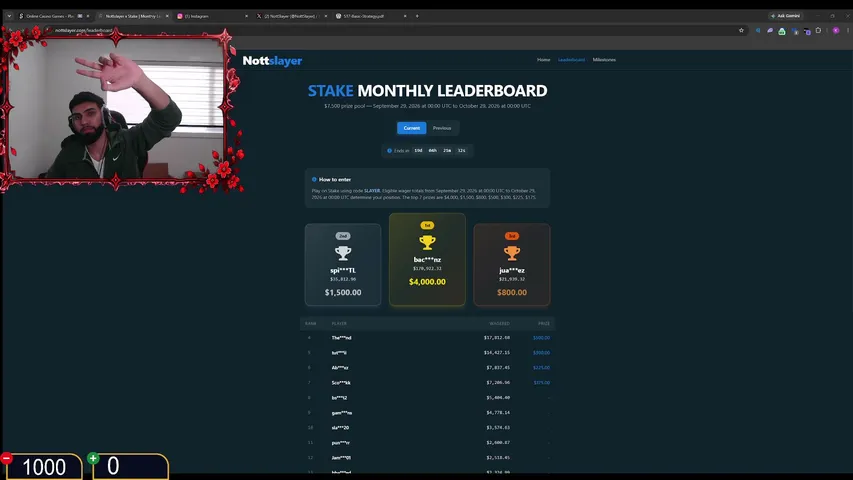
Task: Select the spi***TL second place name
Action: tap(343, 270)
